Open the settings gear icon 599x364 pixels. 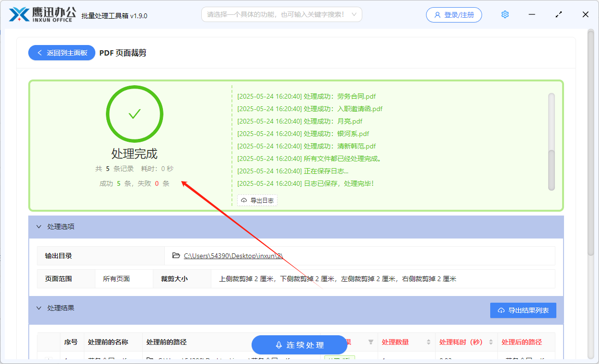coord(505,14)
